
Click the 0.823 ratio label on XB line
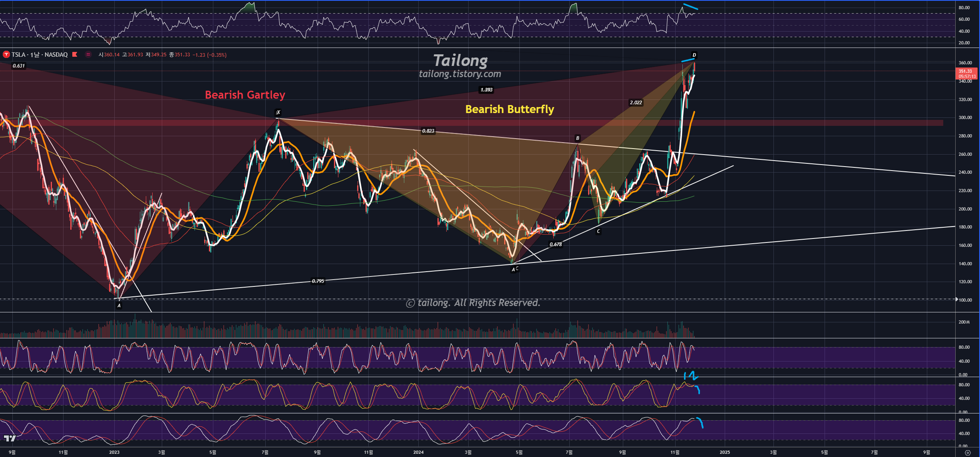tap(428, 131)
